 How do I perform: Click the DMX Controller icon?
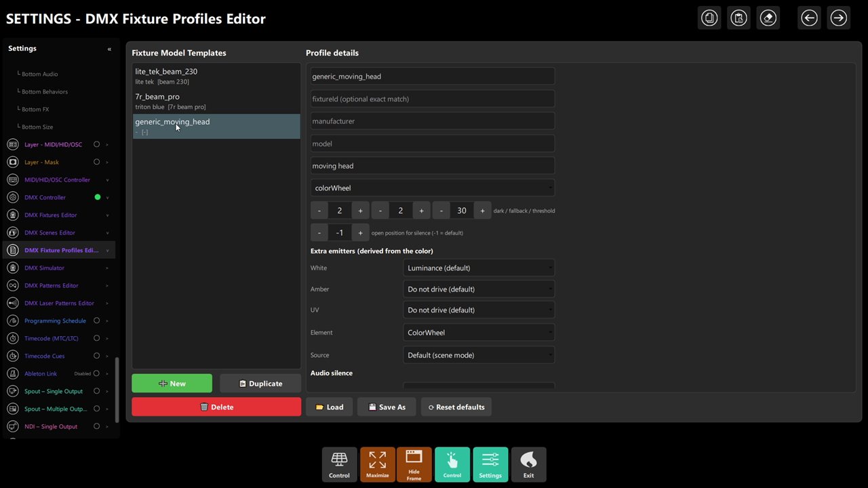12,197
